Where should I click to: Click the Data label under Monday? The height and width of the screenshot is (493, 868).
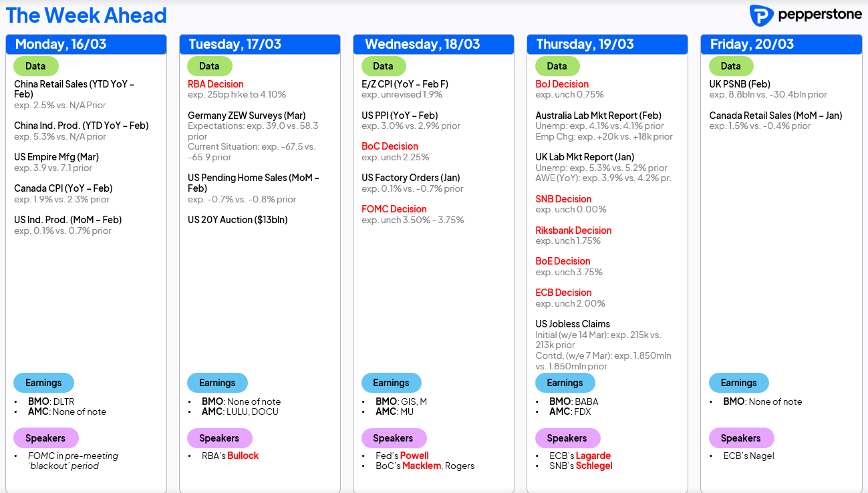click(x=35, y=66)
